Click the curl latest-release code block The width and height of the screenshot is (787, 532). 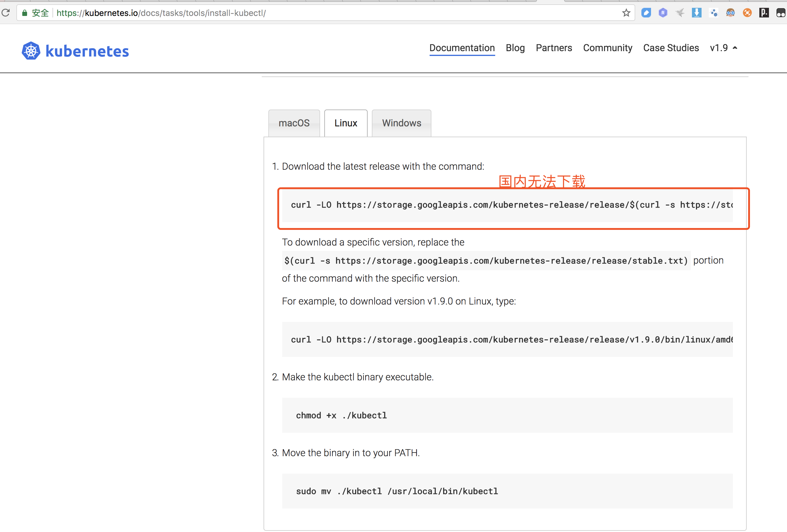coord(507,205)
